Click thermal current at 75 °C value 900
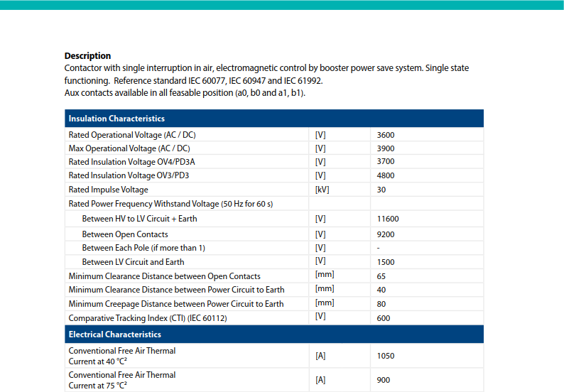 pyautogui.click(x=384, y=380)
